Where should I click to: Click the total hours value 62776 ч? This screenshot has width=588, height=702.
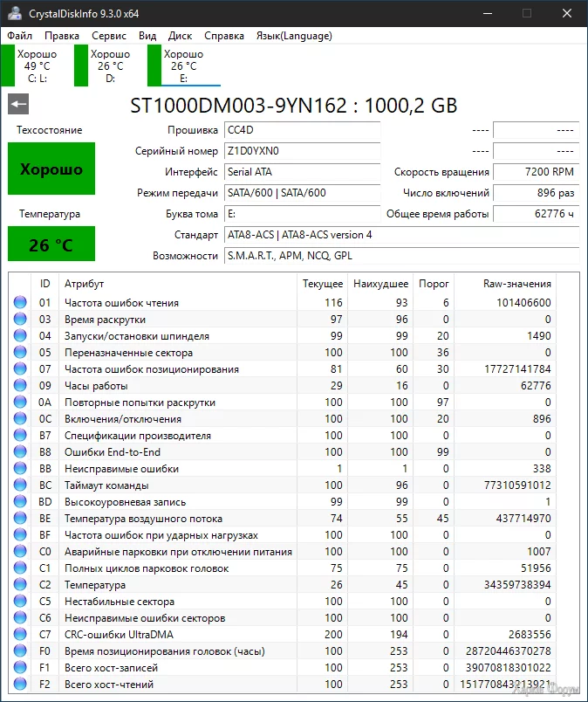click(x=536, y=214)
